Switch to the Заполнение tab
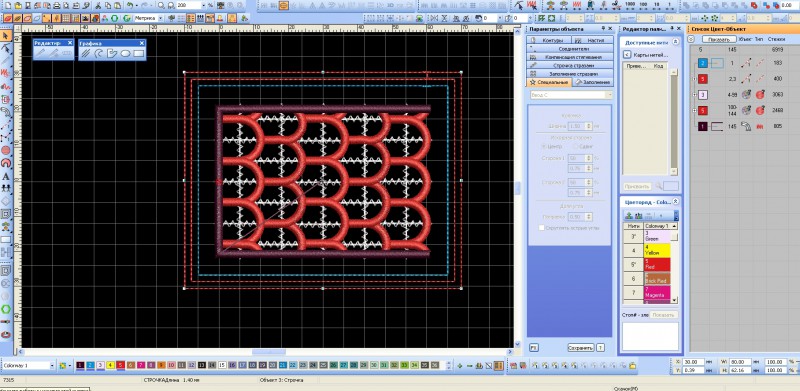The image size is (800, 391). [x=592, y=82]
